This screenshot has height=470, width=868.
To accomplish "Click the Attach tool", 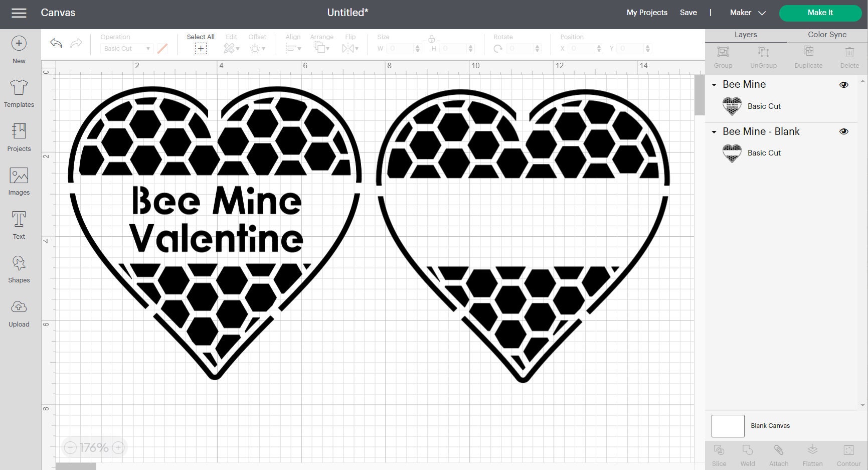I will [x=779, y=454].
